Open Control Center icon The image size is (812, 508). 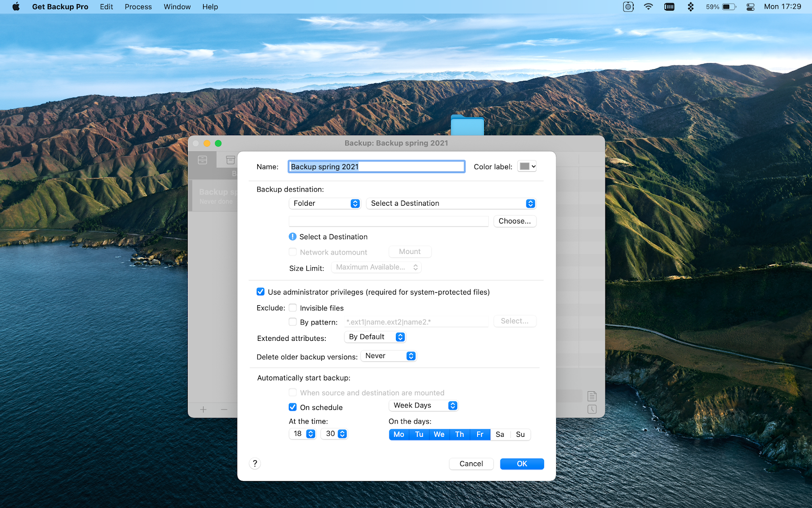[751, 7]
